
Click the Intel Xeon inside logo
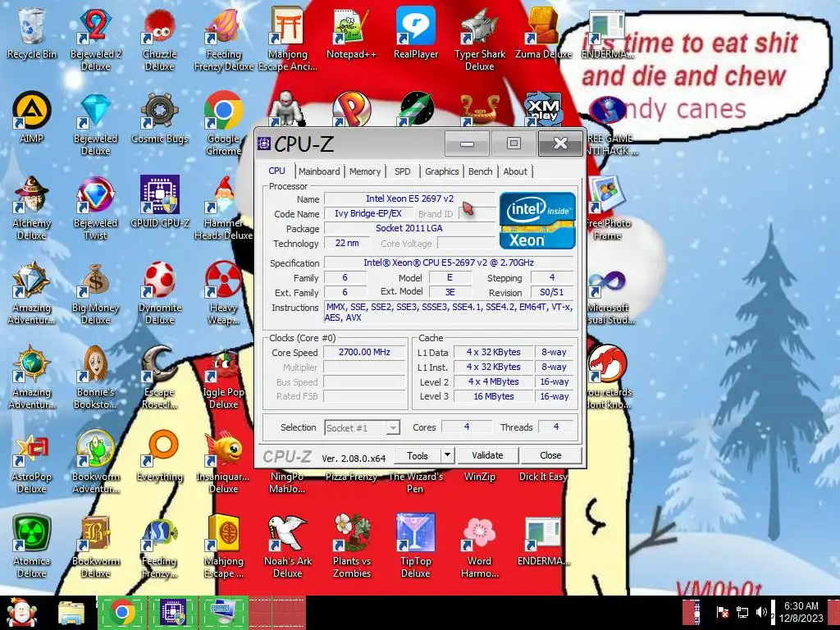point(537,220)
